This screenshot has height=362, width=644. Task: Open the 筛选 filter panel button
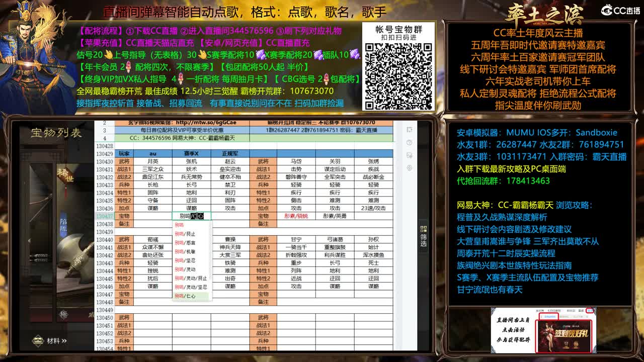423,236
